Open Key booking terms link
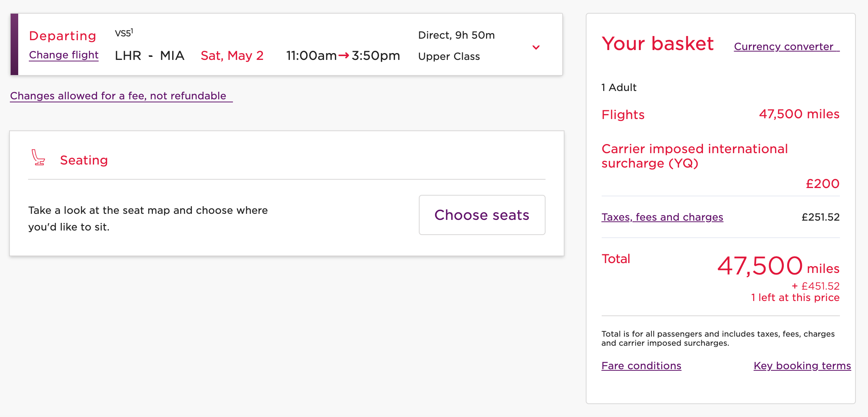The width and height of the screenshot is (868, 417). tap(802, 366)
